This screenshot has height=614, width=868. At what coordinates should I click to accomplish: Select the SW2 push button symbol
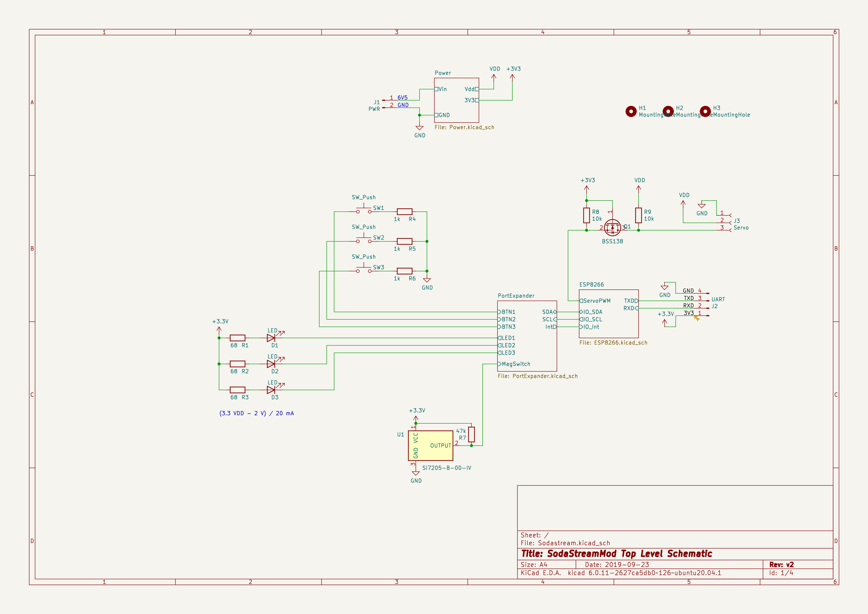[364, 239]
